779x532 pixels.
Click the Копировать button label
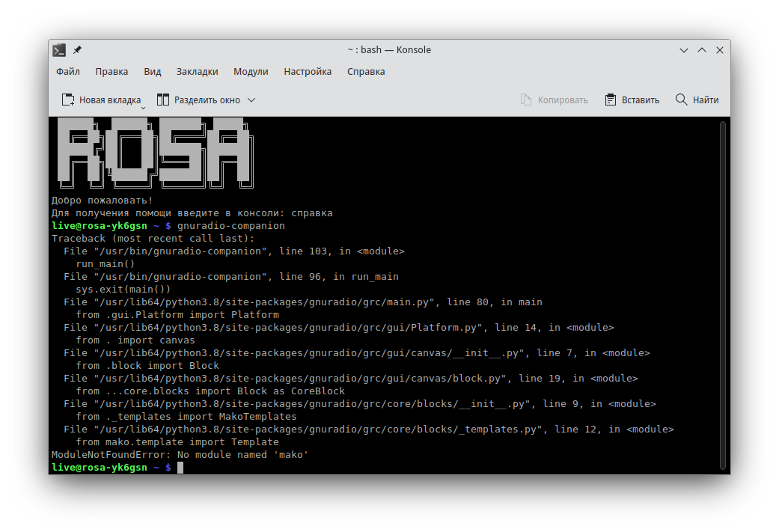(563, 100)
